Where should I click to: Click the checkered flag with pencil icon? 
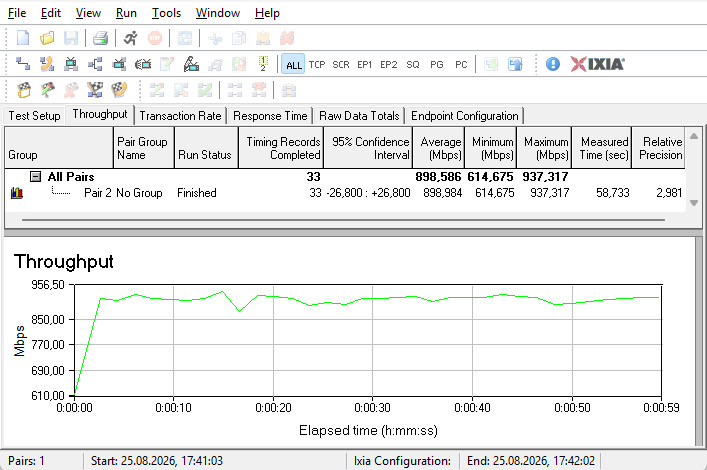point(47,90)
